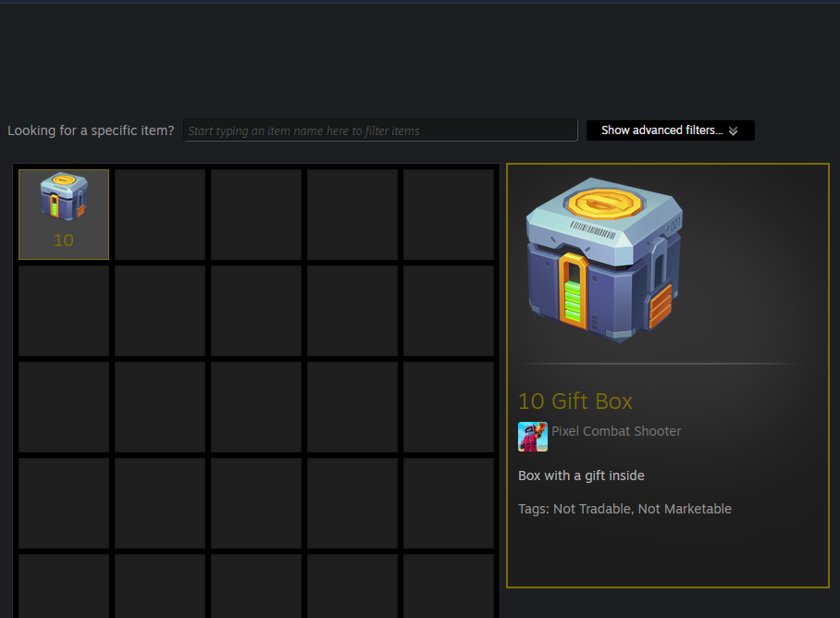
Task: Click the 'Tags: Not Tradable, Not Marketable' line
Action: [x=624, y=509]
